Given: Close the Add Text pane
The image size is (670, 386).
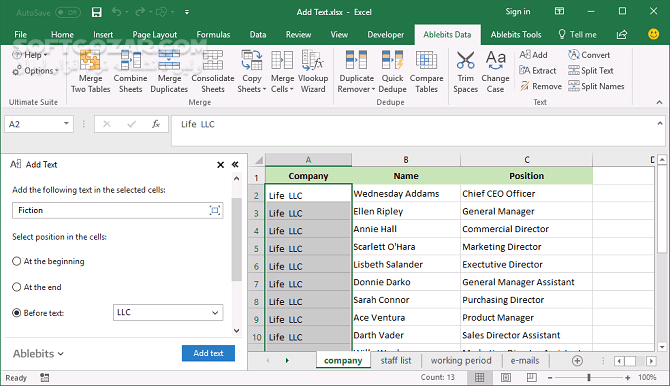Looking at the screenshot, I should click(220, 165).
